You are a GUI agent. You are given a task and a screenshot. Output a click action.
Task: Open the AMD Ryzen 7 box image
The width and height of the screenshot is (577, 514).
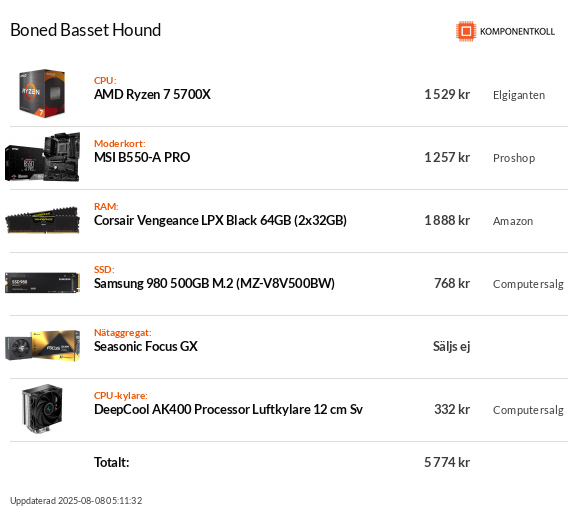point(42,93)
